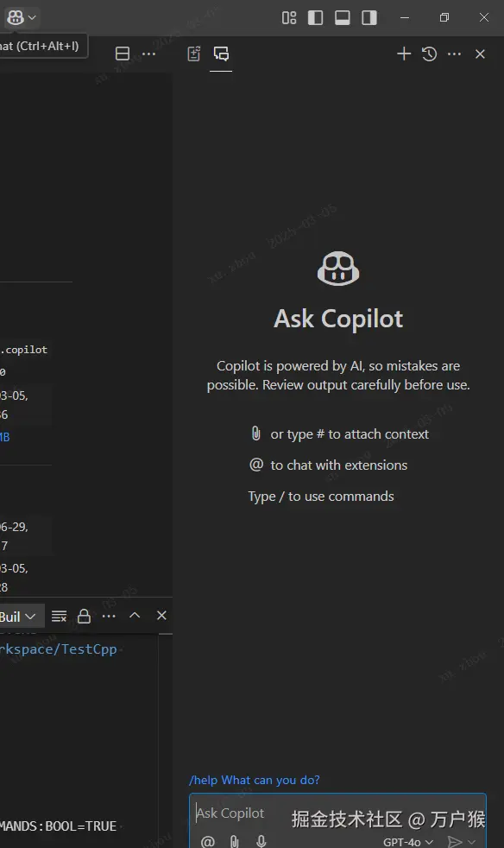Attach context with paperclip icon in input
The image size is (504, 848).
click(234, 841)
